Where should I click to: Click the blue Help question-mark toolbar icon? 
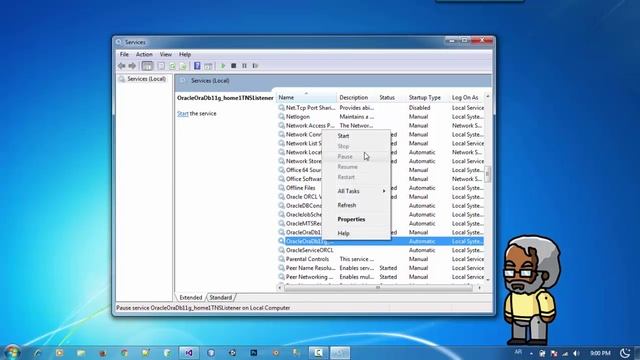[x=197, y=66]
